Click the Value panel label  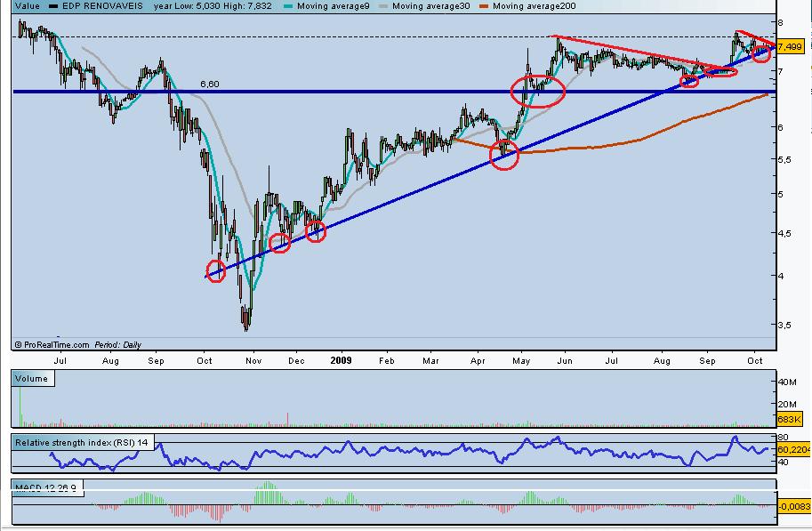27,6
